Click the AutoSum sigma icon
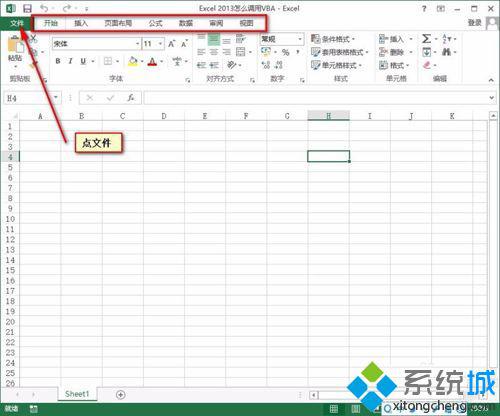This screenshot has width=500, height=416. click(426, 39)
